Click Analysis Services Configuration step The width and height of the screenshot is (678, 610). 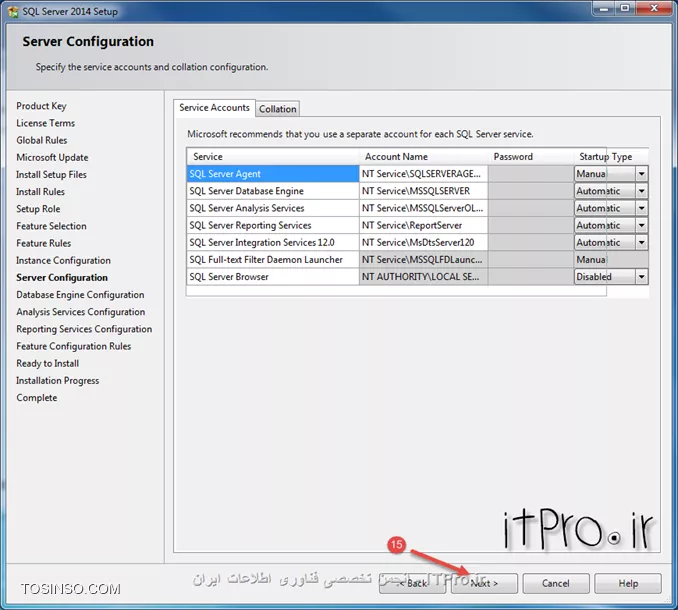81,312
